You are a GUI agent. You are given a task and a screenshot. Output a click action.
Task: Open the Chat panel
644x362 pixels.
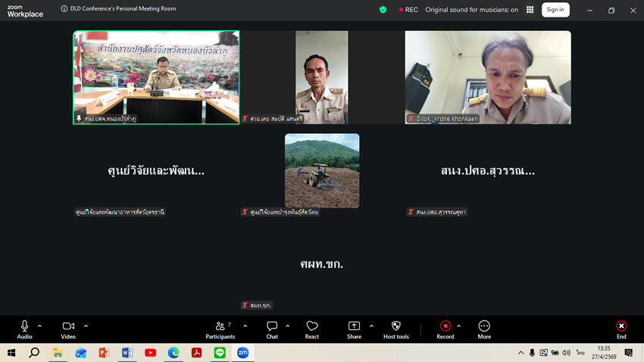[x=272, y=329]
